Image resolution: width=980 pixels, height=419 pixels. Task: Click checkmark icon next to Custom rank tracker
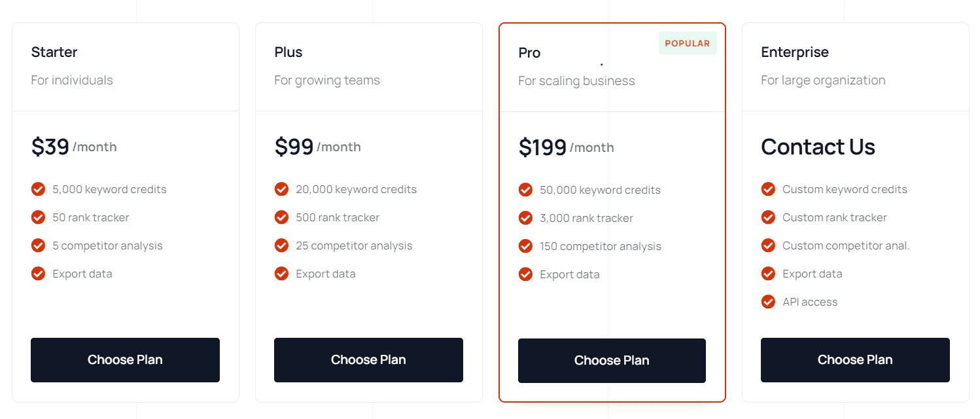pos(768,217)
